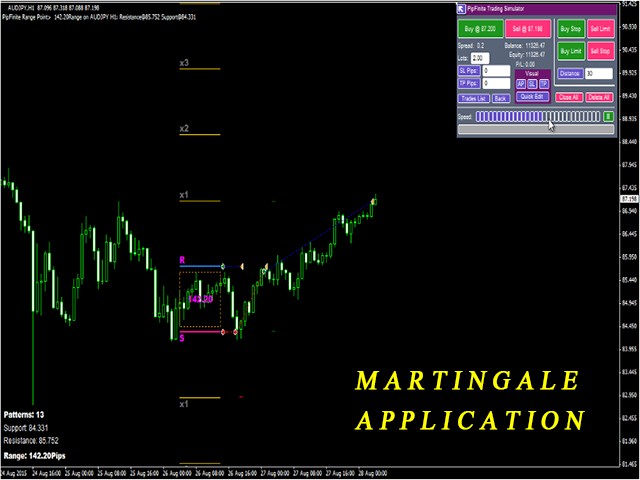
Task: Click the Resistance: 85.752 text
Action: (x=31, y=441)
